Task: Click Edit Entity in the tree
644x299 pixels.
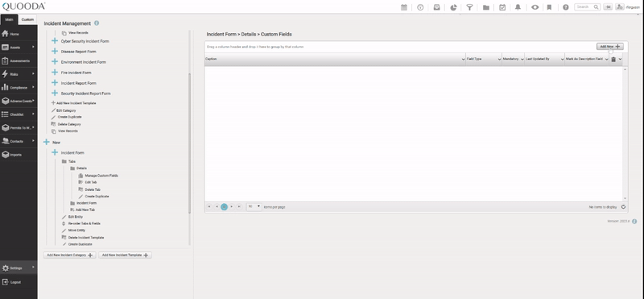Action: click(75, 217)
